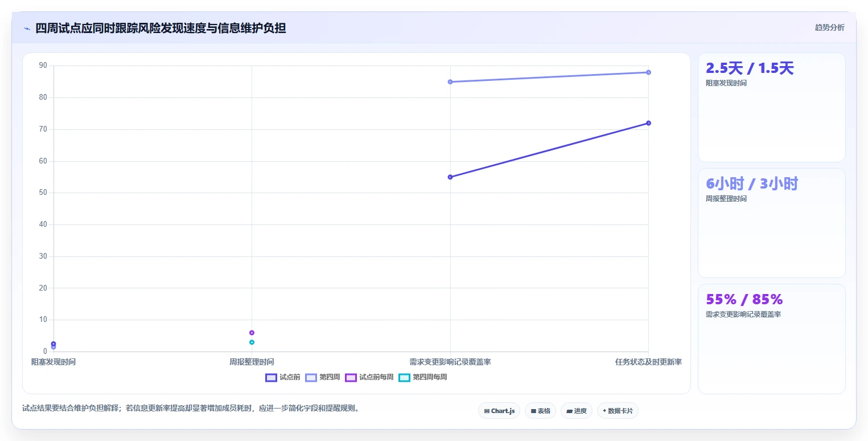Select the 表格 chip
Screen dimensions: 868x441
540,411
